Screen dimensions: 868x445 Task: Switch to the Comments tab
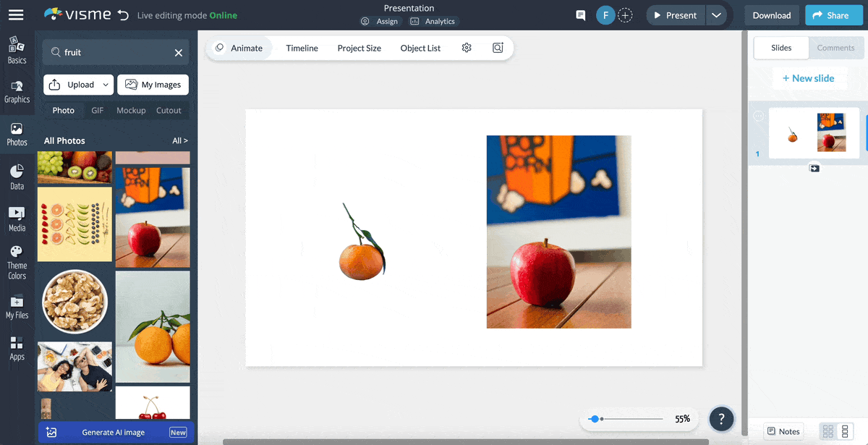[x=835, y=48]
